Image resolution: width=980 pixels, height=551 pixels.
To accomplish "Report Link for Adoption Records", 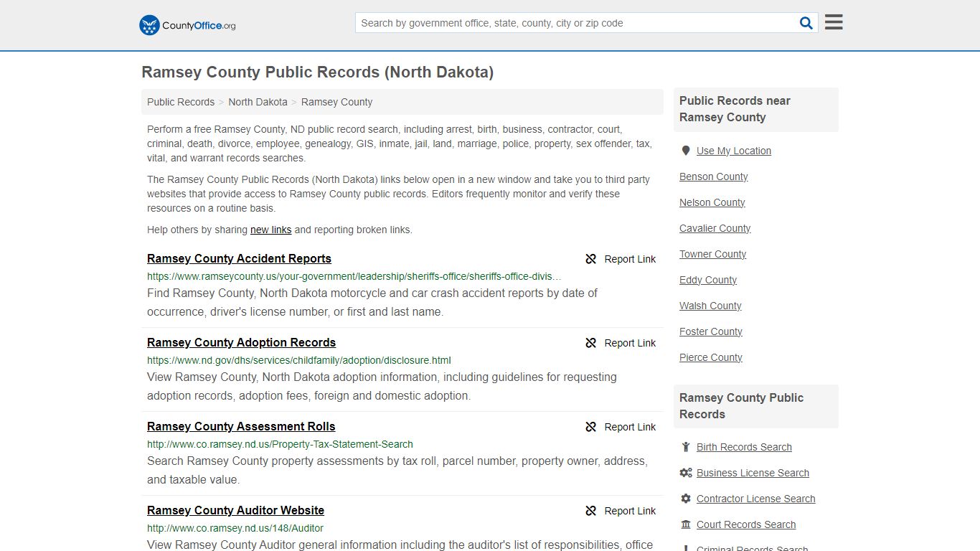I will (x=630, y=343).
